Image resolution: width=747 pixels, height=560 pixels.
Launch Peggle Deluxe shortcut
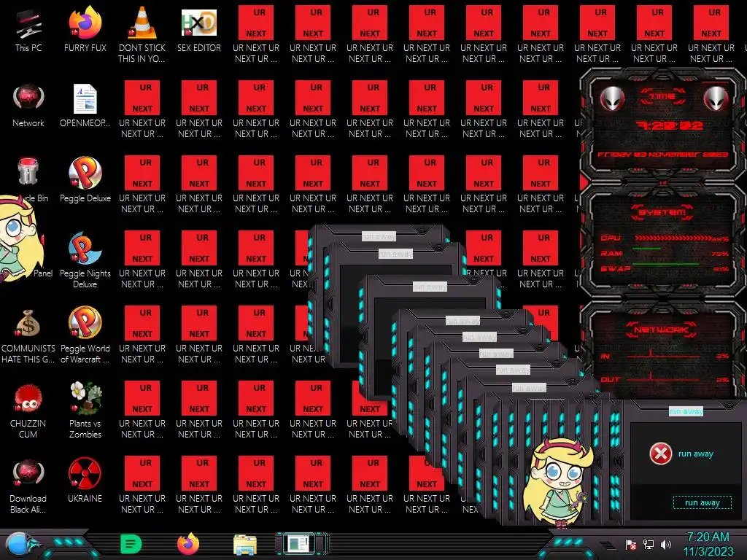pyautogui.click(x=85, y=180)
